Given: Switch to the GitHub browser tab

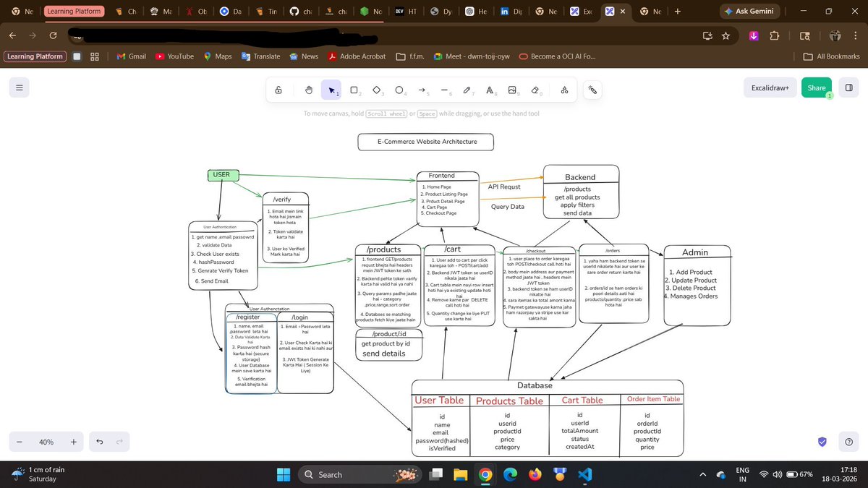Looking at the screenshot, I should coord(301,12).
